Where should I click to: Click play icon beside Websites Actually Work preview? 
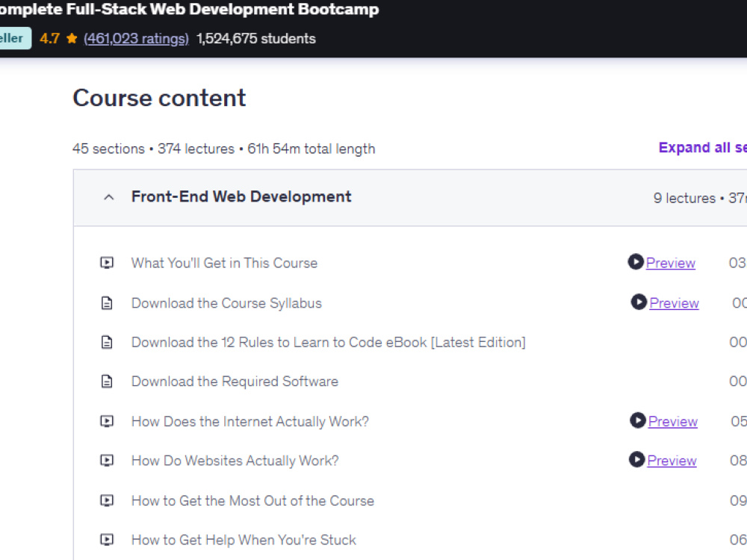(637, 459)
